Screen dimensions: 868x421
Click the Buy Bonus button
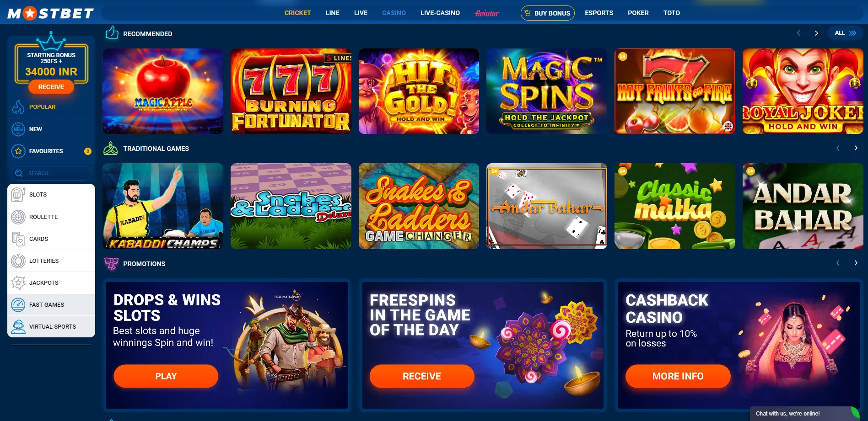(547, 13)
